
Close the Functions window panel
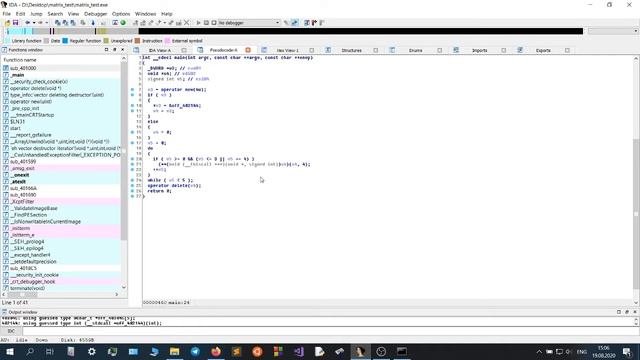(x=122, y=50)
